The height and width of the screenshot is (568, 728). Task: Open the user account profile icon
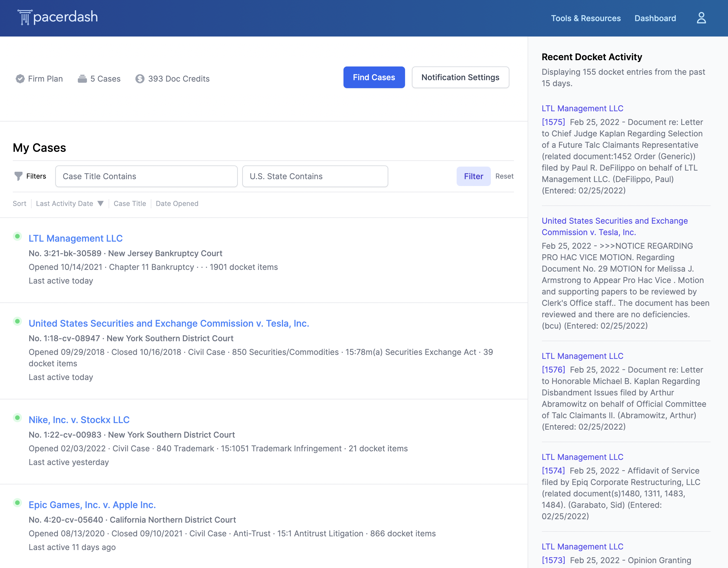pos(701,18)
